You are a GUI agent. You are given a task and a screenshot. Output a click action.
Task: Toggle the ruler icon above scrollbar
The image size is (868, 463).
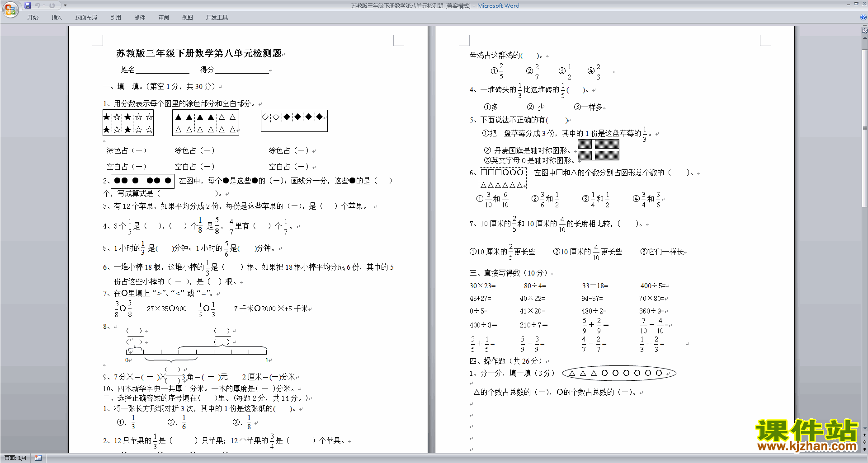[x=865, y=31]
